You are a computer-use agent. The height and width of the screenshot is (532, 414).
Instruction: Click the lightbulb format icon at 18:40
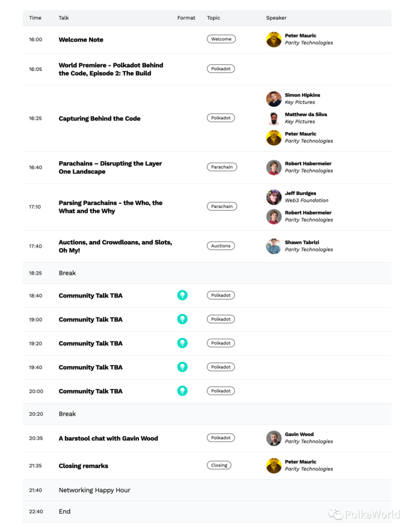coord(182,295)
